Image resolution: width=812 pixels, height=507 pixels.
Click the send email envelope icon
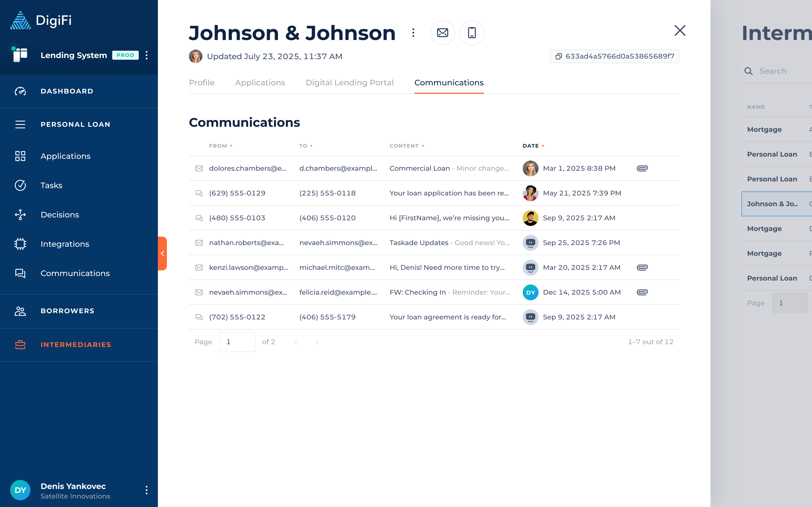442,32
